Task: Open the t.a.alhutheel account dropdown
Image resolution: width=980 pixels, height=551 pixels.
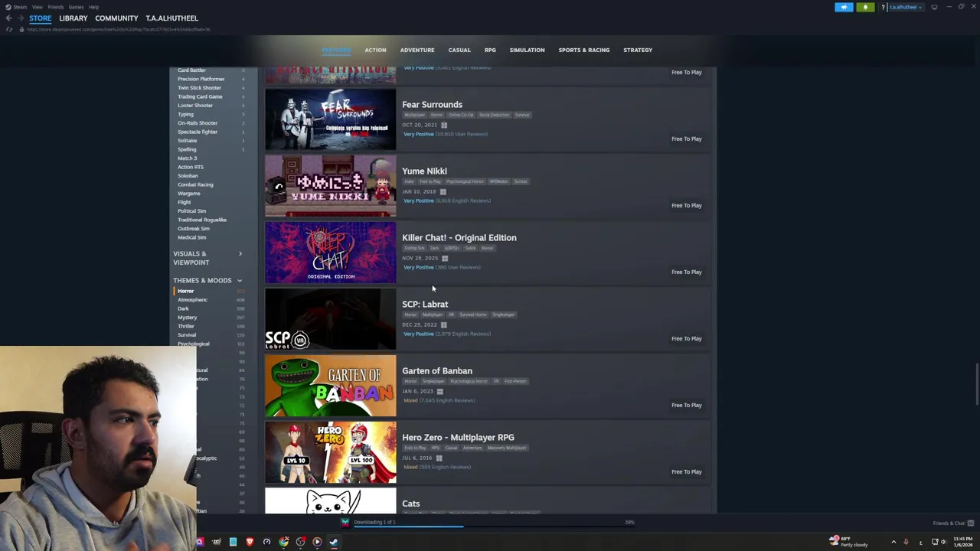Action: 905,7
